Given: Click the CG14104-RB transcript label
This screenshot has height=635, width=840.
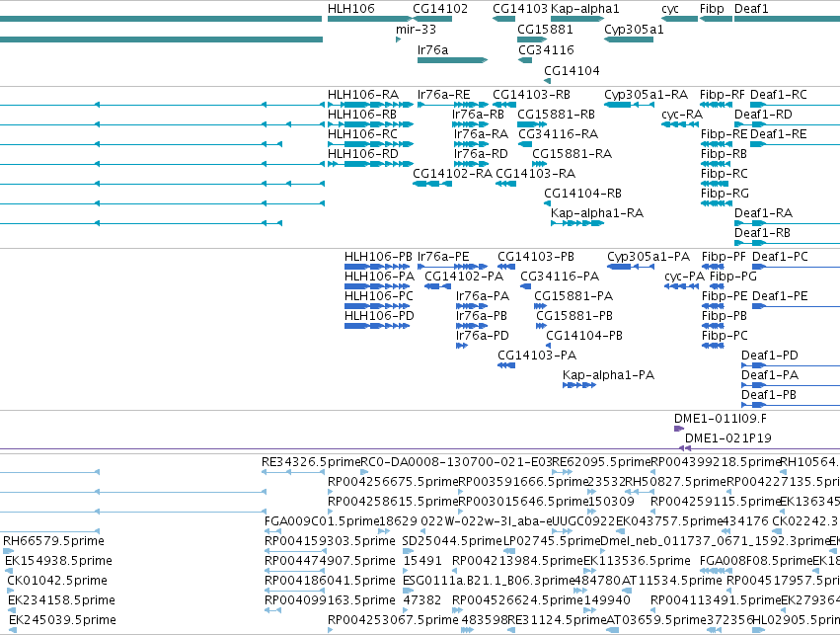Looking at the screenshot, I should (582, 194).
